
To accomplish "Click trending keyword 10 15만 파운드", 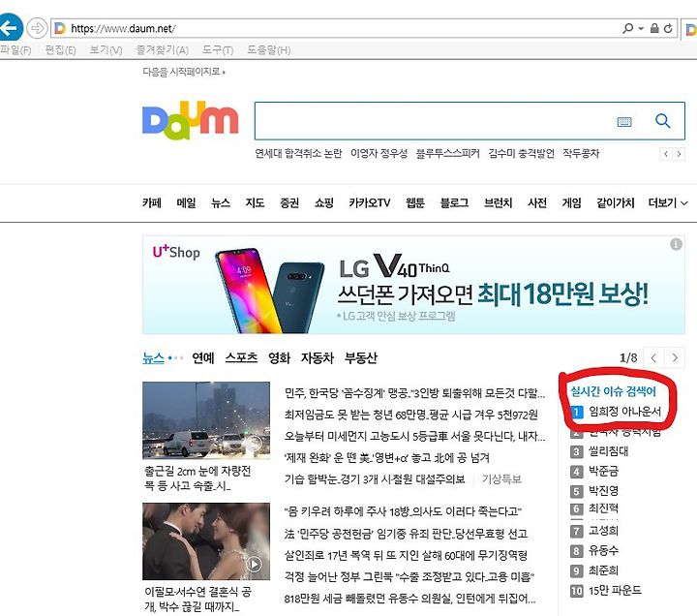I will 615,590.
